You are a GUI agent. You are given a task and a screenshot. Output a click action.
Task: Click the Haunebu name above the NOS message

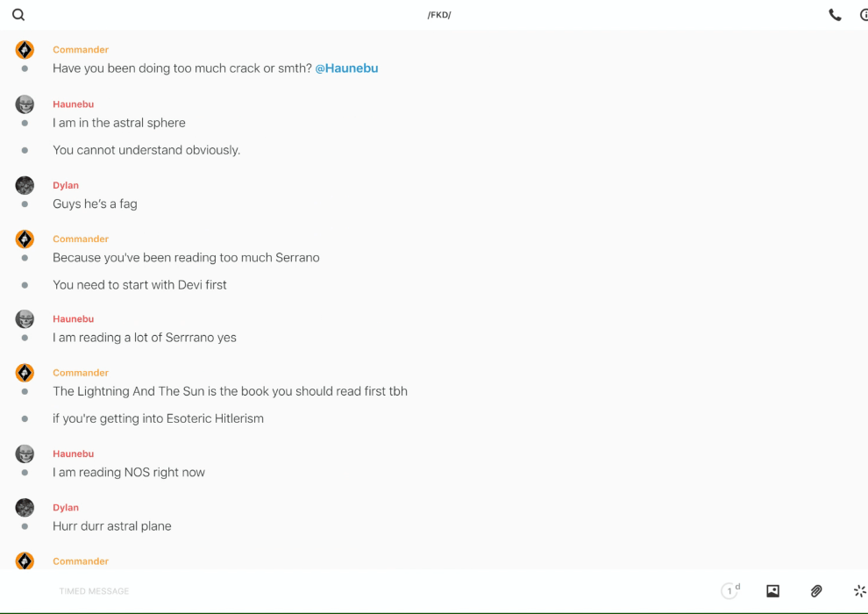73,453
